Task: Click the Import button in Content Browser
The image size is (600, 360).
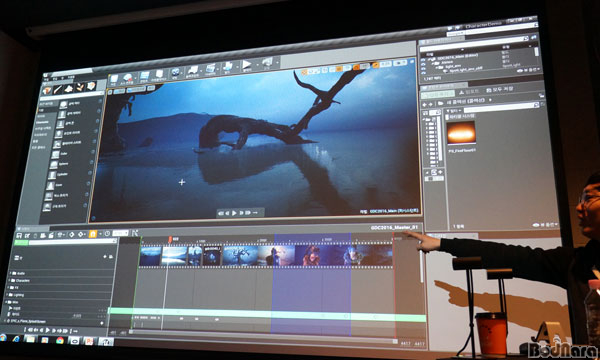Action: [x=468, y=92]
